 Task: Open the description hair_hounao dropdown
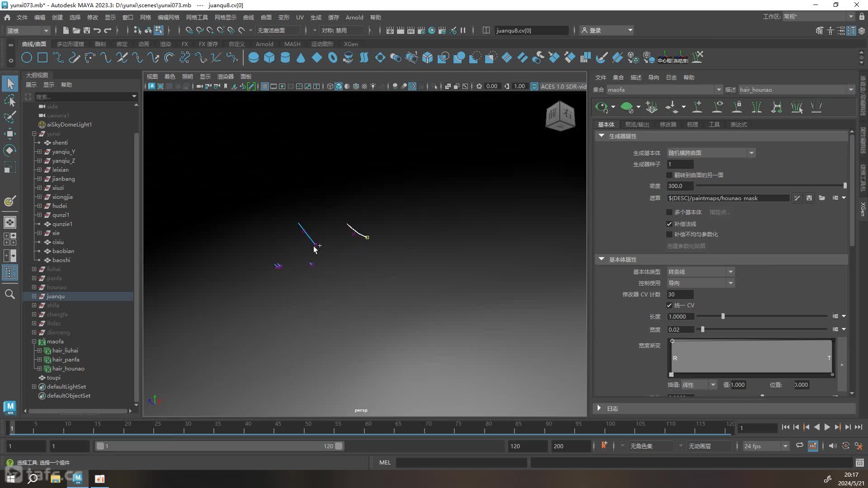pyautogui.click(x=797, y=89)
